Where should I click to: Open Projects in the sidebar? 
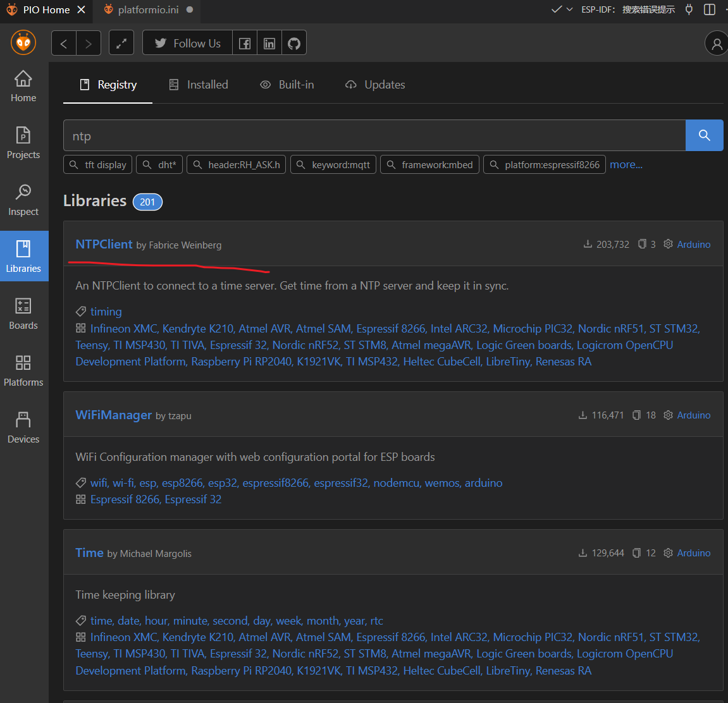[x=23, y=143]
